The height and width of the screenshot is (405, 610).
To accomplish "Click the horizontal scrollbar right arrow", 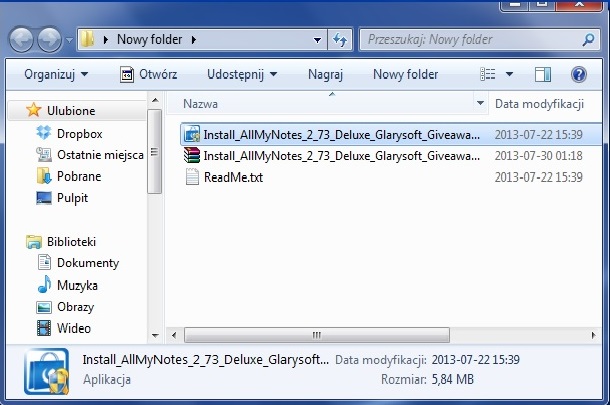I will [x=593, y=335].
